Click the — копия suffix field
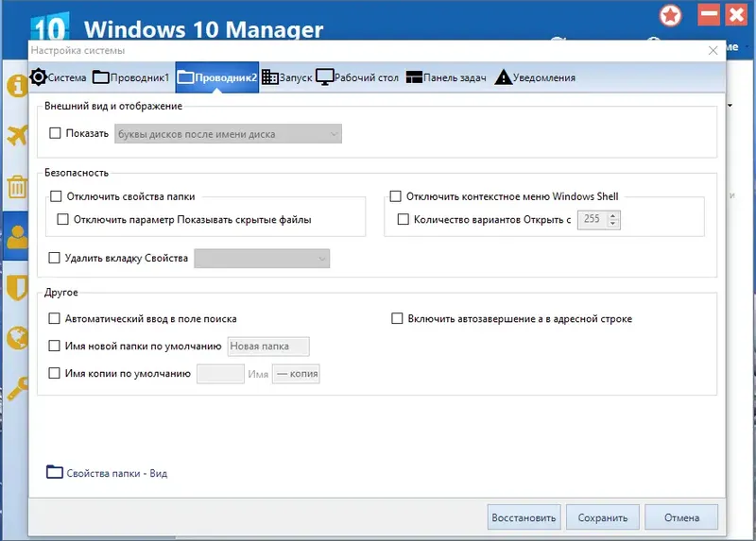 tap(296, 374)
